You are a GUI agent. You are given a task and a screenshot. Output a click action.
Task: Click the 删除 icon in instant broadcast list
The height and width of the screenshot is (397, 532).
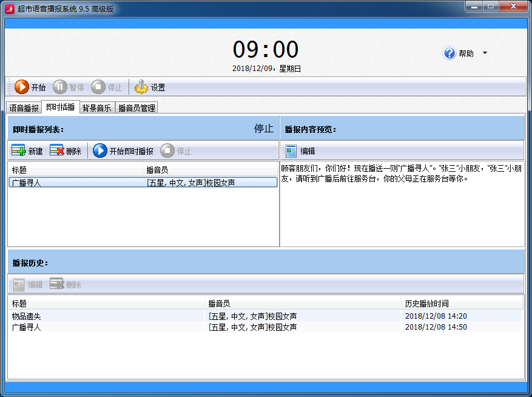(56, 151)
